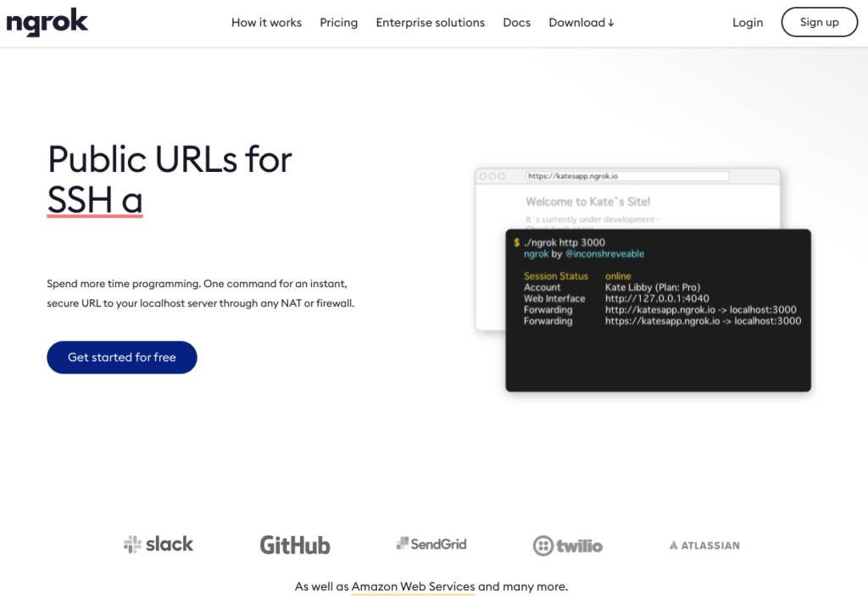Click the SendGrid logo
868x615 pixels.
click(x=431, y=544)
